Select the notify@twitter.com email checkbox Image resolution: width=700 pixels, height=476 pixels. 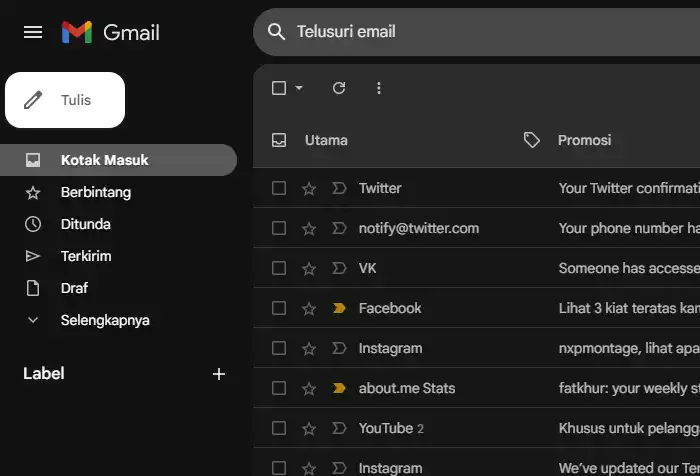[x=279, y=228]
